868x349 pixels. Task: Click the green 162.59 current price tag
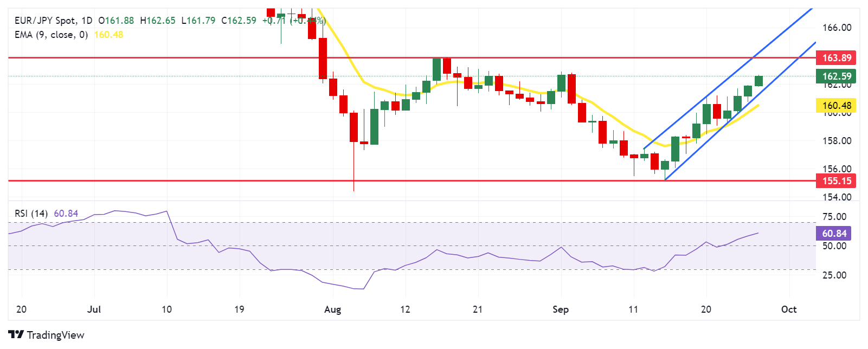(x=837, y=76)
